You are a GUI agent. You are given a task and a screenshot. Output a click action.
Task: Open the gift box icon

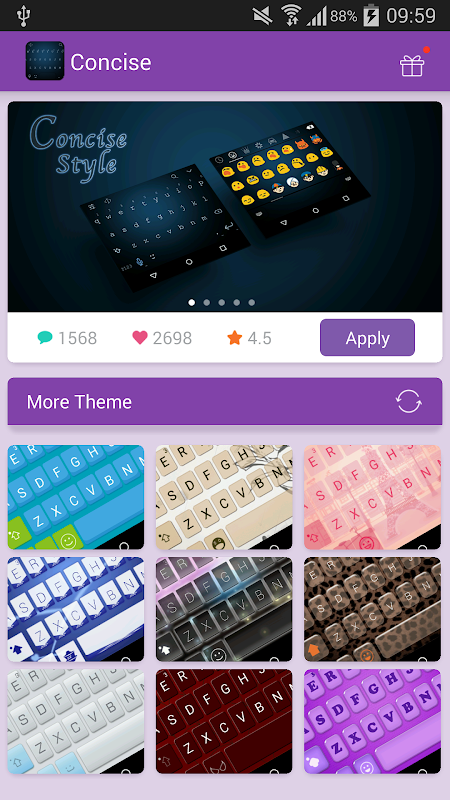click(x=412, y=65)
